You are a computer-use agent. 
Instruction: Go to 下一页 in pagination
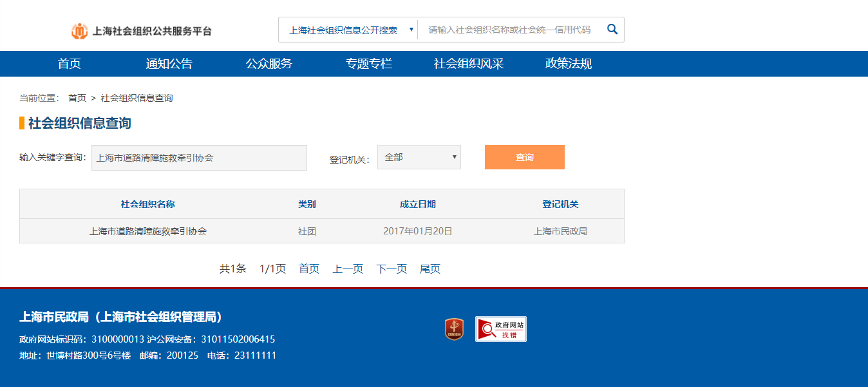pos(392,269)
